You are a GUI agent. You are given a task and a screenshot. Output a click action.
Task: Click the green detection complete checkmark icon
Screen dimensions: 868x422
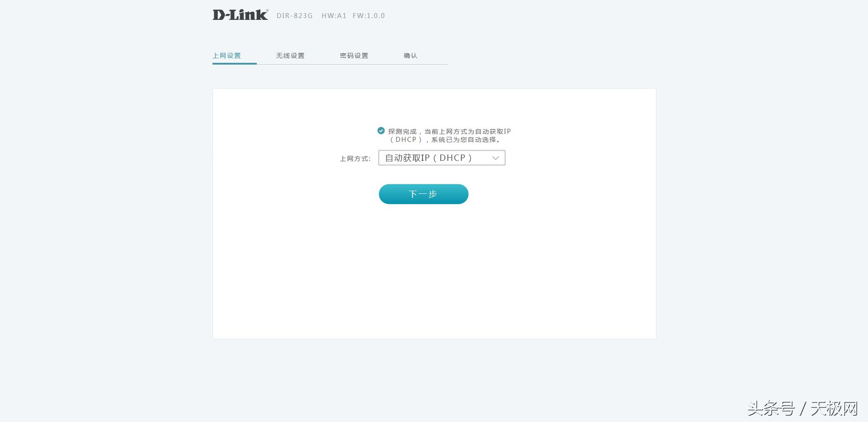(x=381, y=131)
